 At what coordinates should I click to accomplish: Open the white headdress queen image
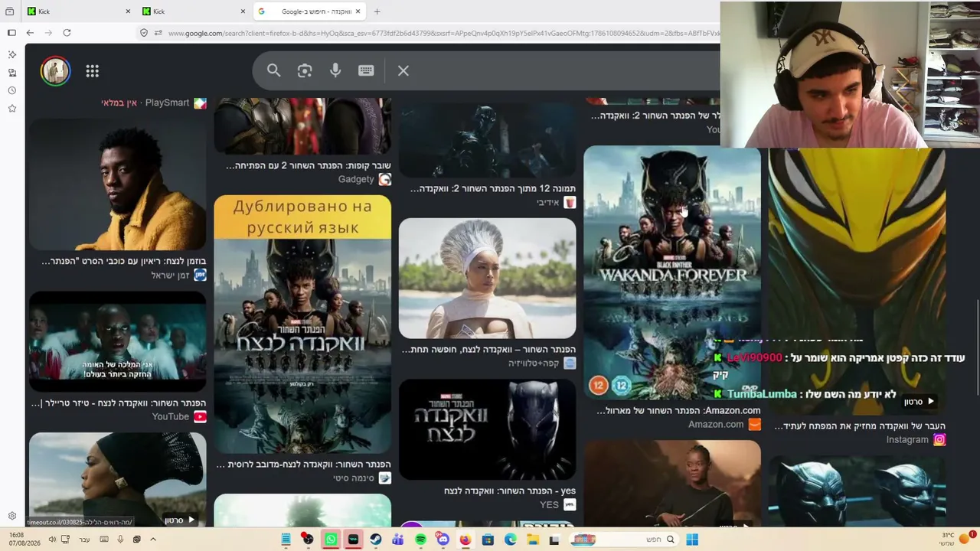point(487,278)
